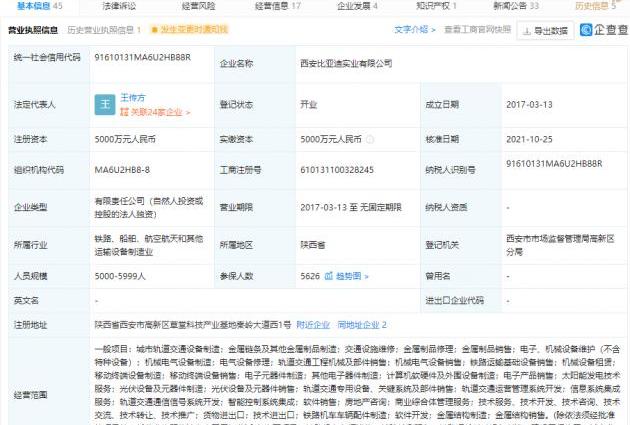This screenshot has width=630, height=425.
Task: Select 西安市市场监督管理局高新区分局 text
Action: [560, 245]
